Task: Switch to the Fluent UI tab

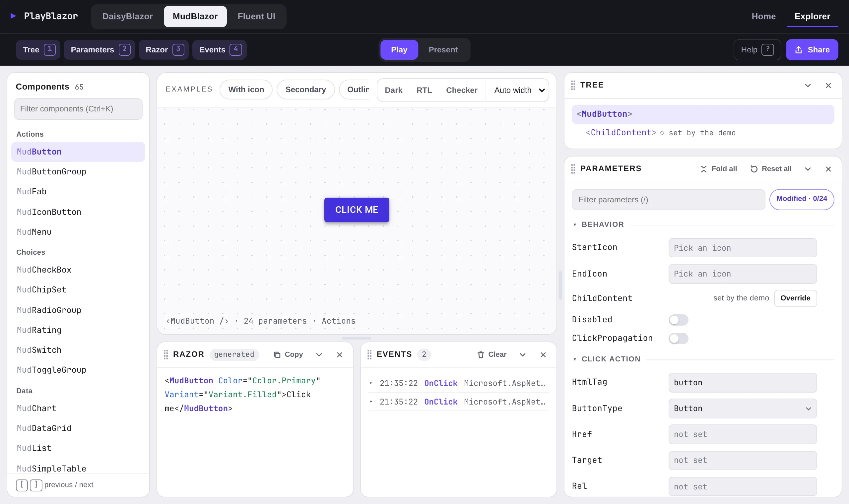Action: [x=256, y=16]
